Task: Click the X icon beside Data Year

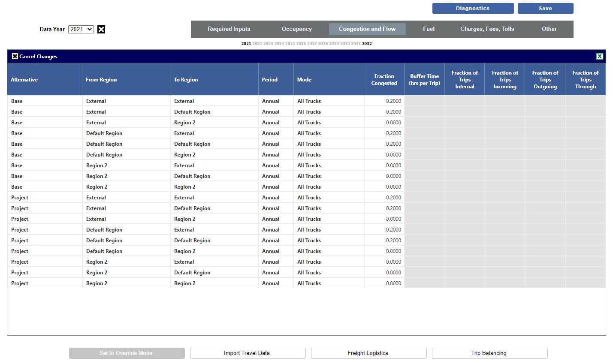Action: tap(101, 29)
